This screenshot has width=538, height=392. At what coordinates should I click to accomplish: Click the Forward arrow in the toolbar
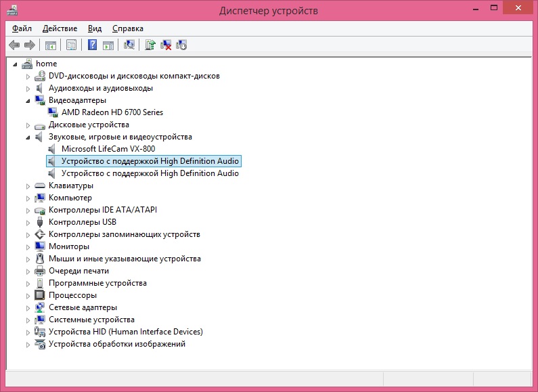(x=29, y=45)
